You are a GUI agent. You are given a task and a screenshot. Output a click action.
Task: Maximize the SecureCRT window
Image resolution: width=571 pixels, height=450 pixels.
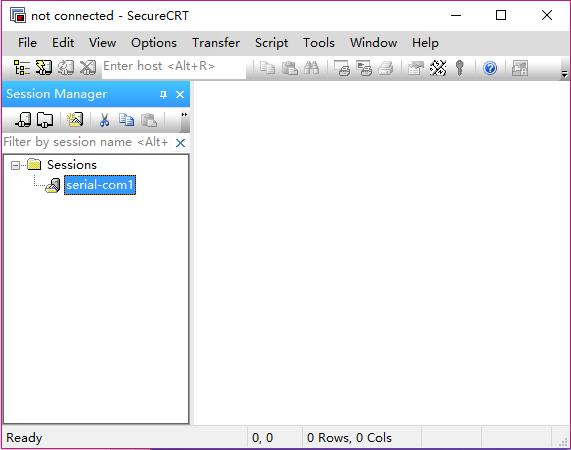coord(501,15)
